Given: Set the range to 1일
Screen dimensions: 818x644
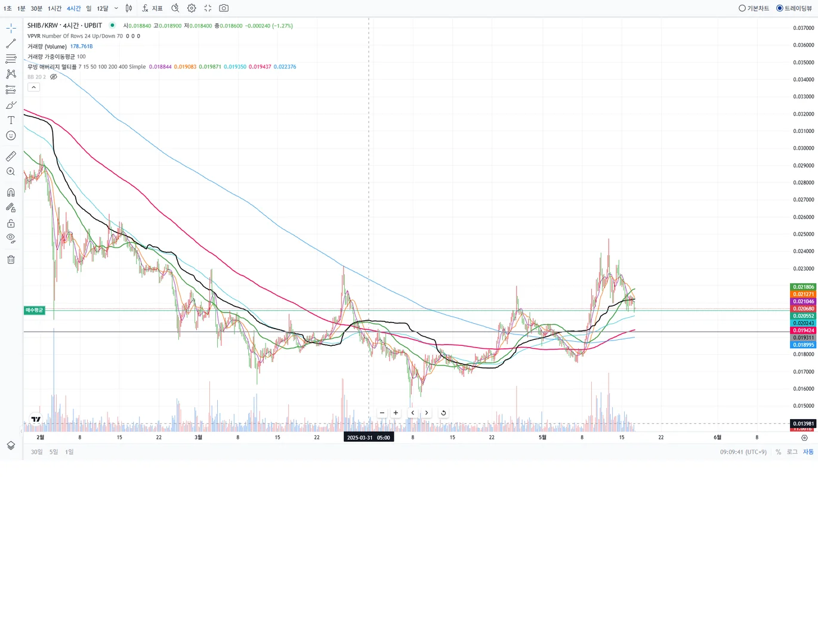Looking at the screenshot, I should pos(69,452).
